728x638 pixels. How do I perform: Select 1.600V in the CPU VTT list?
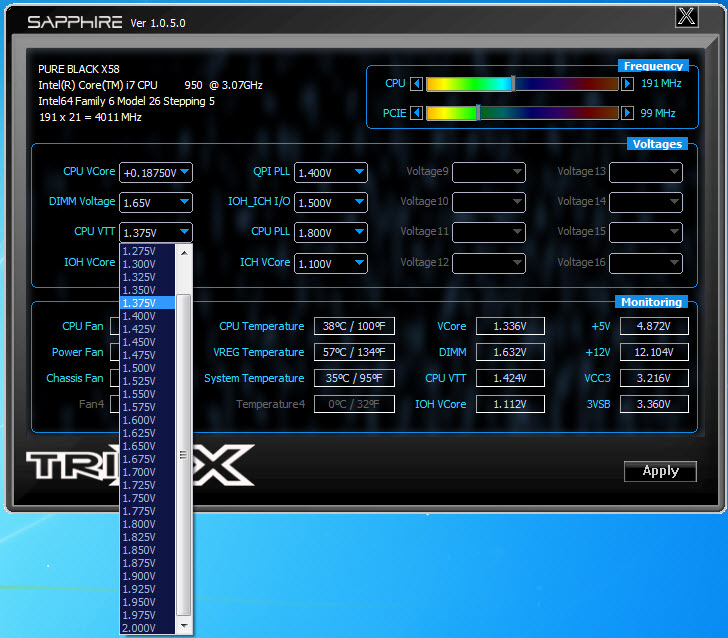click(x=148, y=420)
